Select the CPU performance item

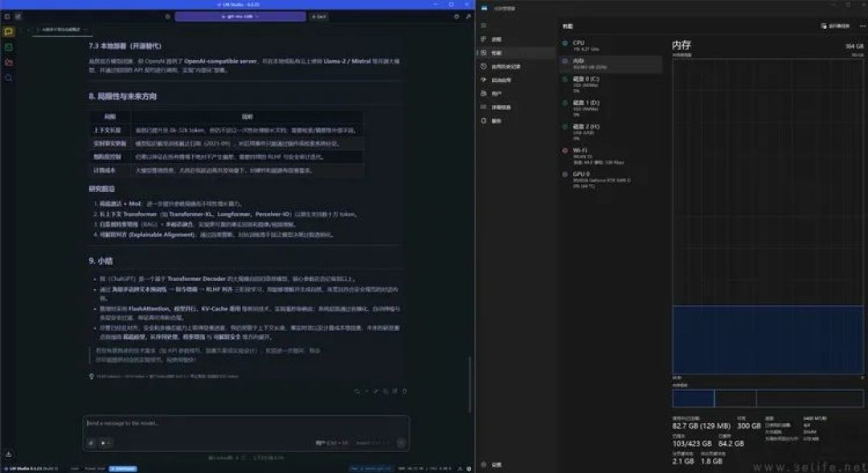611,45
